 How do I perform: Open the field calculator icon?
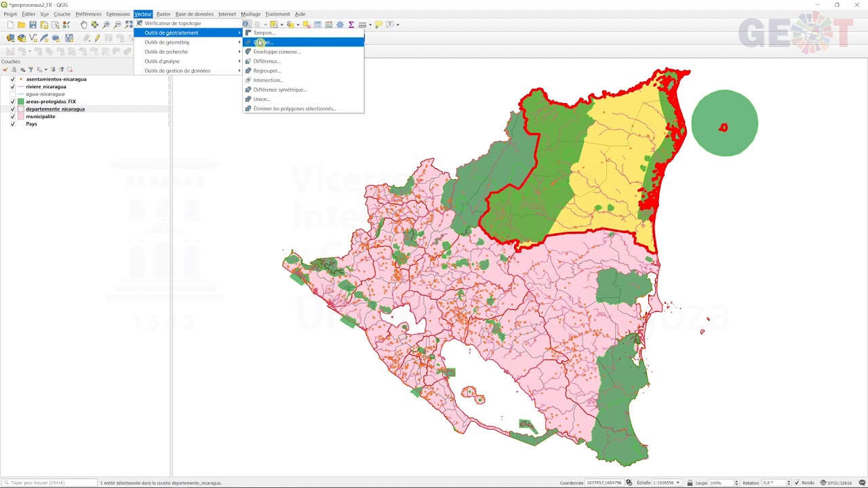click(x=329, y=24)
